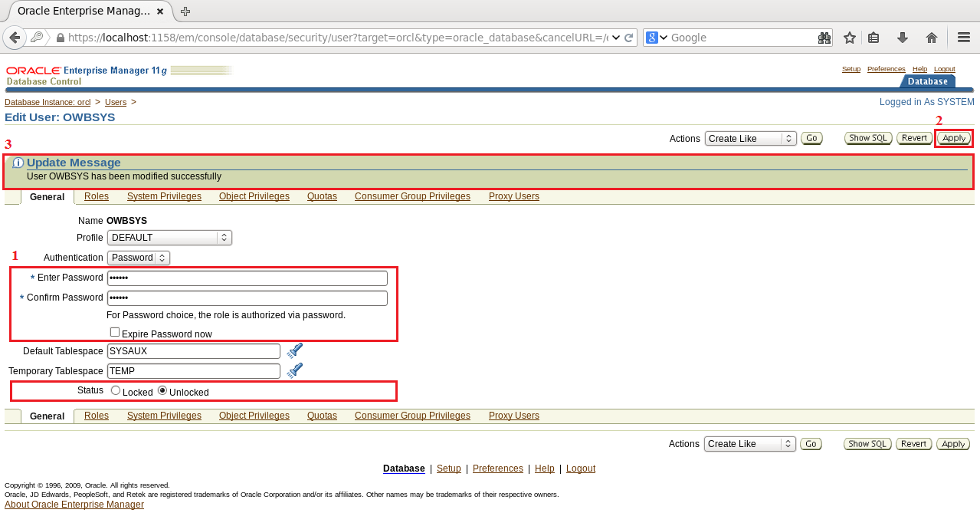Switch to the top Object Privileges tab
The width and height of the screenshot is (980, 513).
(254, 196)
